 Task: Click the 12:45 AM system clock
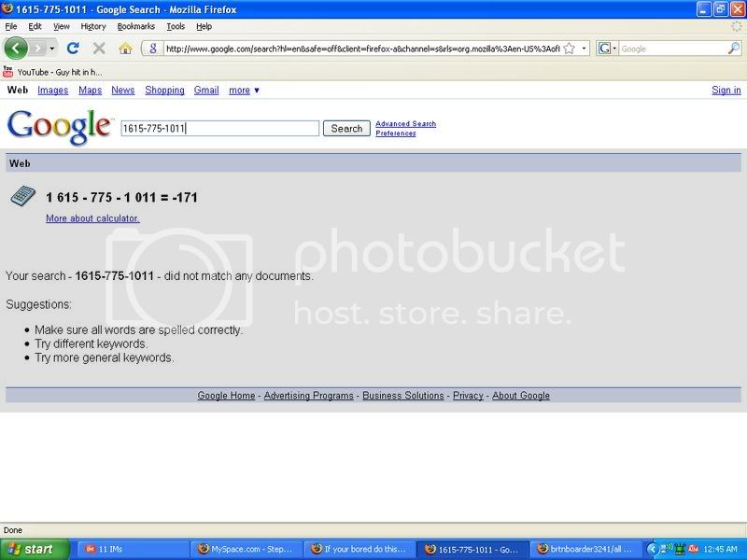[720, 549]
